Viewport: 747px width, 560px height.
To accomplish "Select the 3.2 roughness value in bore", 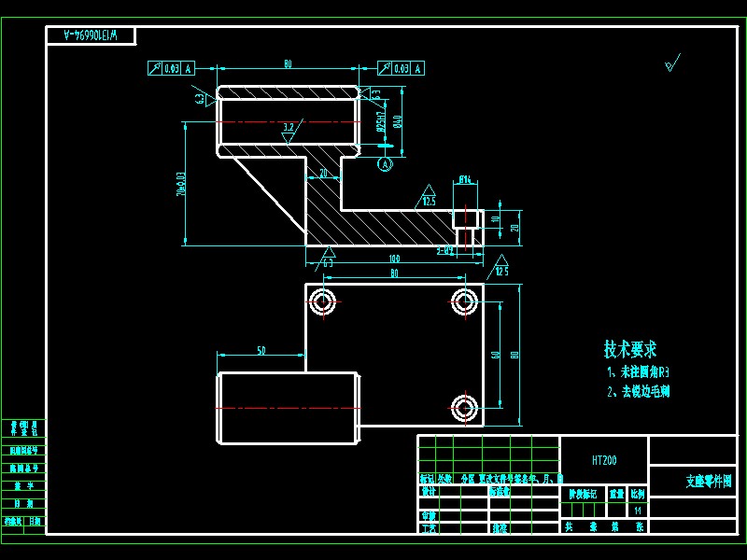I will coord(289,127).
